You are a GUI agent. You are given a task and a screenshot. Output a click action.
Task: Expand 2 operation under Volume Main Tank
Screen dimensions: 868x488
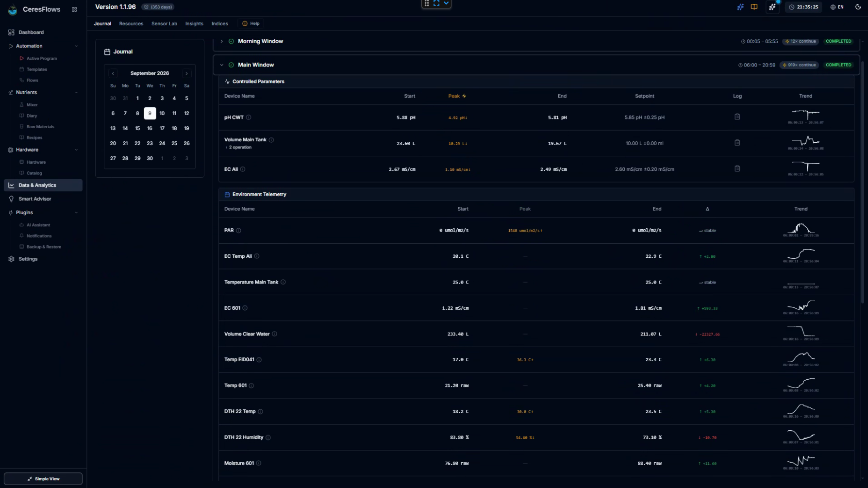(x=238, y=147)
